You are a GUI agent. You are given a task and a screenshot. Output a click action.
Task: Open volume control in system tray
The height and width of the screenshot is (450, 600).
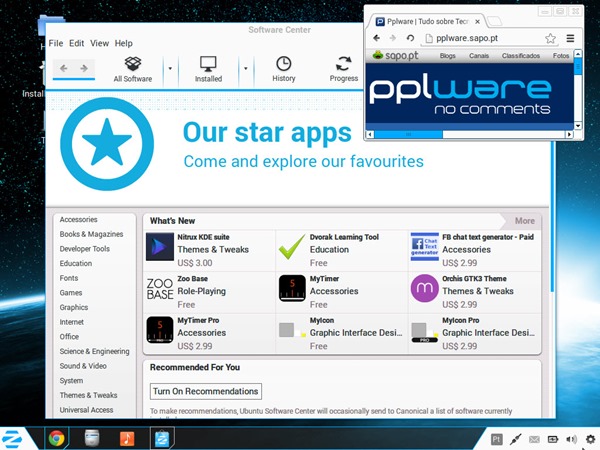tap(571, 439)
